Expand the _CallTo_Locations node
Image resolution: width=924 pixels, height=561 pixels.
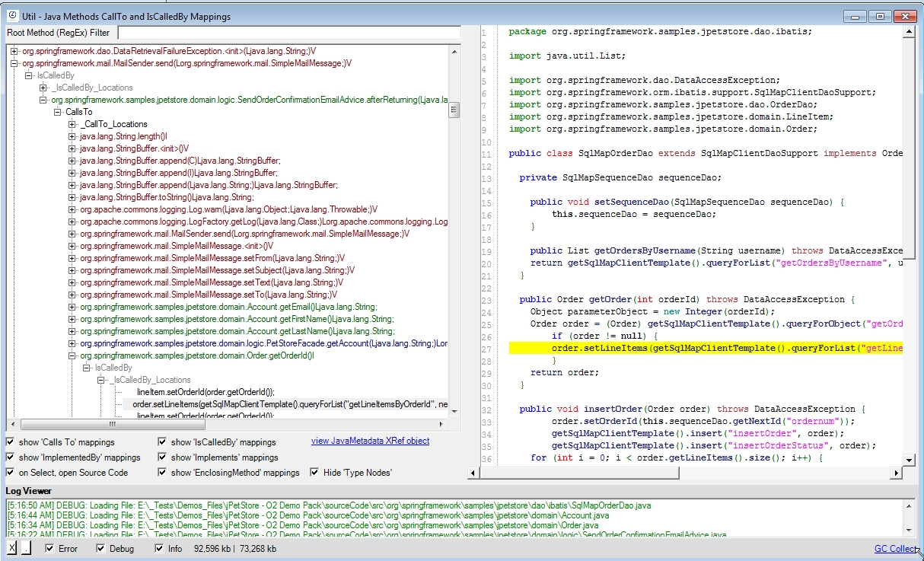coord(72,124)
